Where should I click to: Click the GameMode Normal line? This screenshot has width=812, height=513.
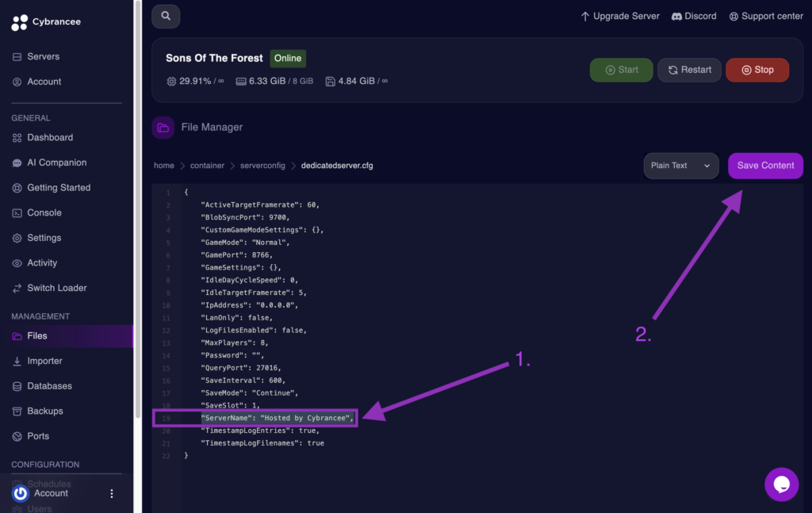pyautogui.click(x=246, y=243)
